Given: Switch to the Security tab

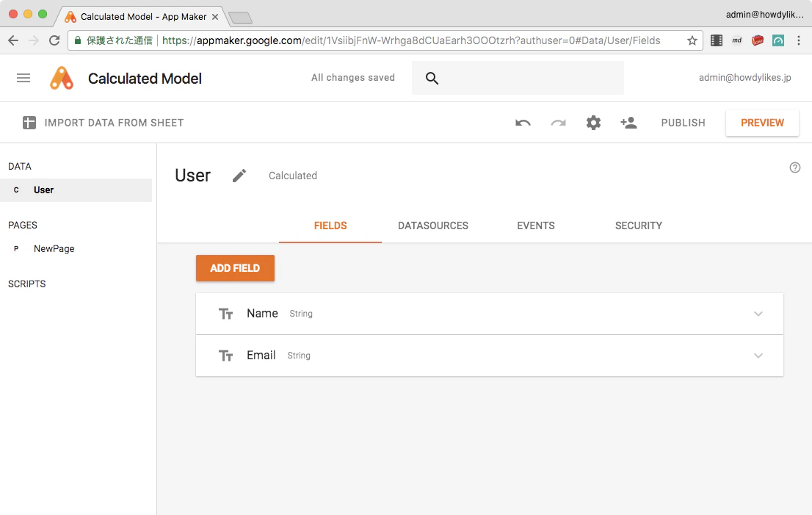Looking at the screenshot, I should (x=639, y=226).
